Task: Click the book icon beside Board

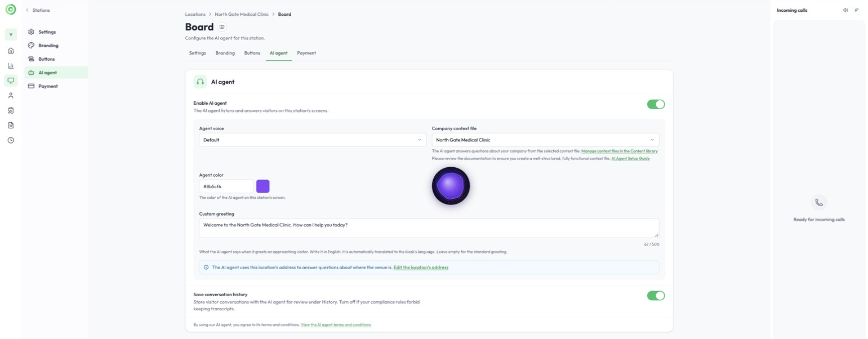Action: 222,27
